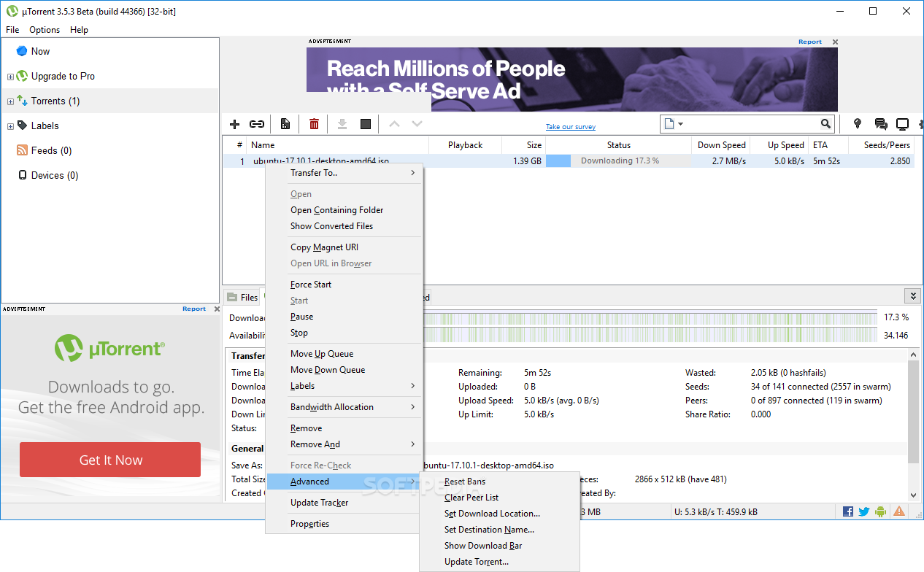Remove torrent with red trash icon
This screenshot has height=572, width=924.
tap(314, 124)
